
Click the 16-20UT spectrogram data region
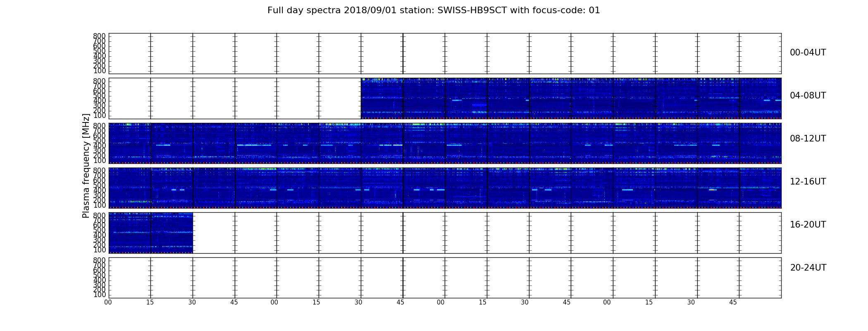coord(151,233)
